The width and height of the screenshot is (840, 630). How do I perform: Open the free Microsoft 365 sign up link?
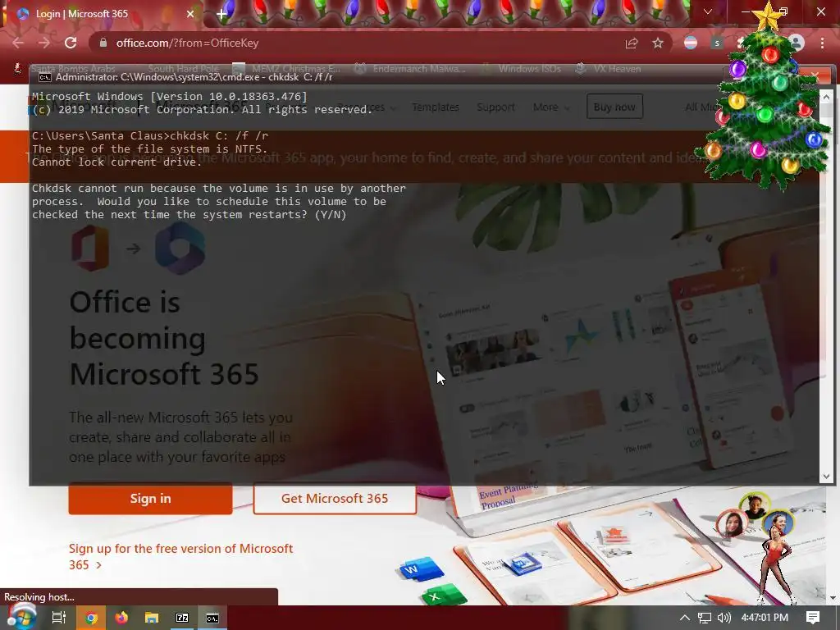point(180,557)
